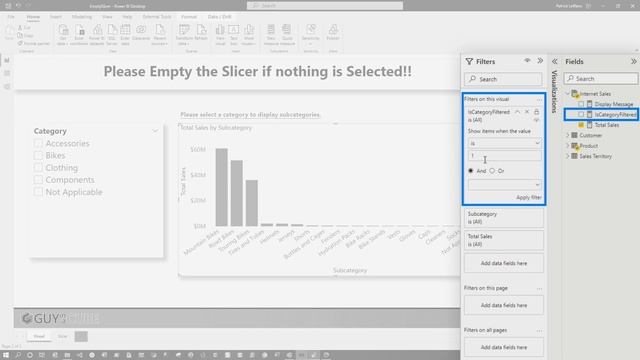Collapse the Fields pane
The image size is (640, 360).
(633, 62)
